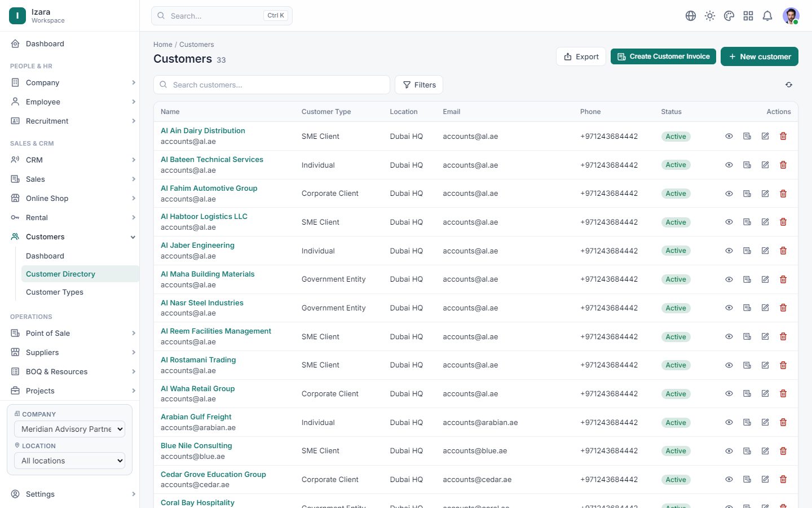Focus the Search customers field
The height and width of the screenshot is (508, 812).
click(x=272, y=85)
